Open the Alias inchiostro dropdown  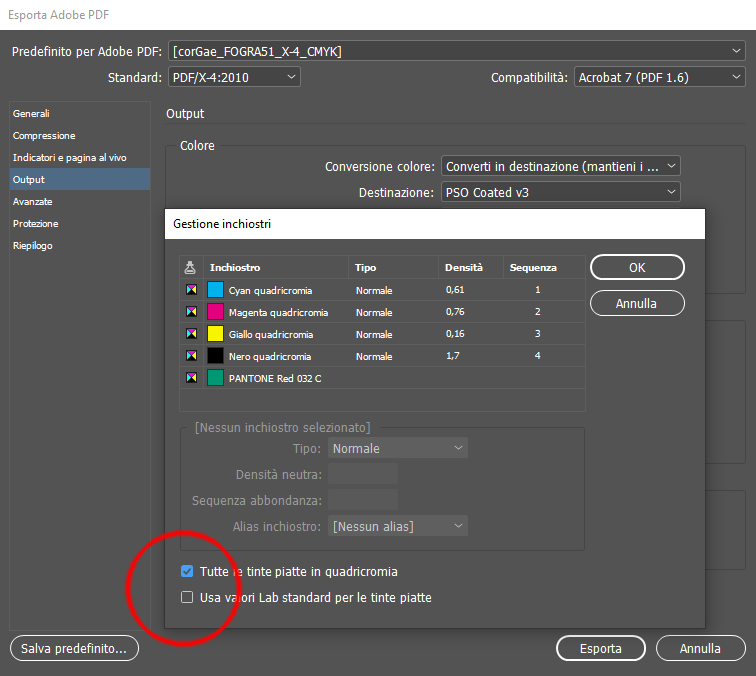tap(398, 527)
